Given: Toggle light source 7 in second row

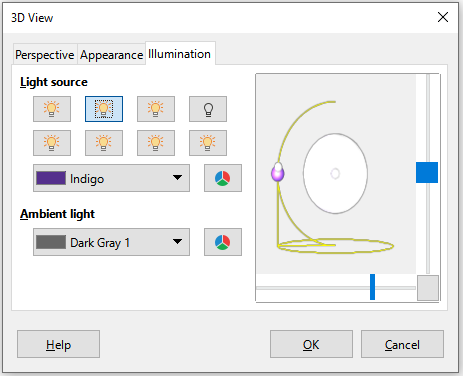Looking at the screenshot, I should [x=156, y=143].
